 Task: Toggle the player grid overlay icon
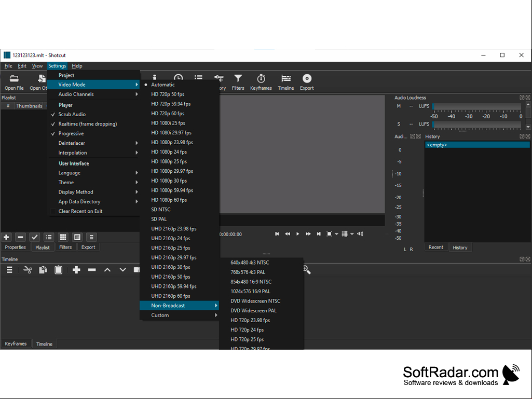(x=345, y=234)
